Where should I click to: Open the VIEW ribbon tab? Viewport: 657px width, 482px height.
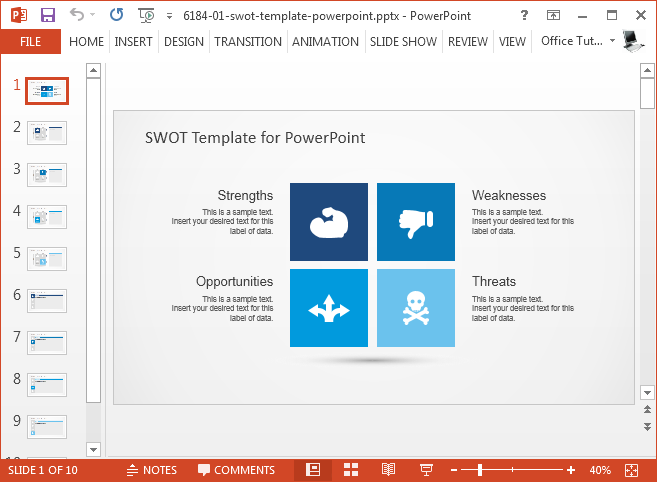point(512,41)
